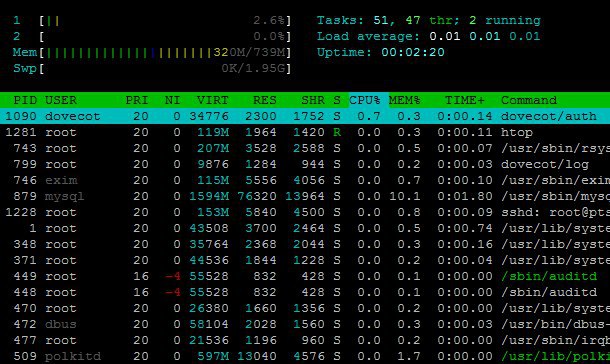The image size is (610, 364).
Task: Select the /usr/sbin/rsys process row
Action: [305, 148]
